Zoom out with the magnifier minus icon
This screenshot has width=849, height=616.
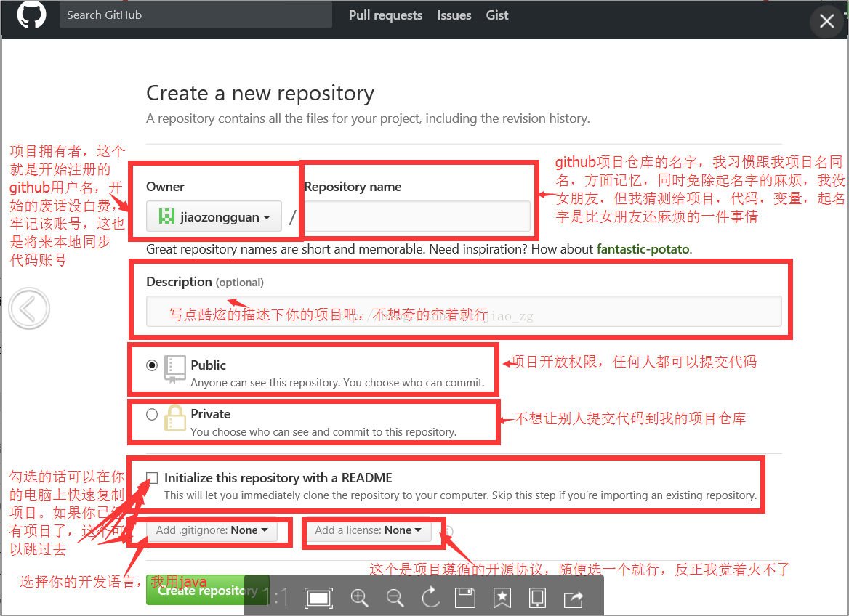pyautogui.click(x=395, y=598)
